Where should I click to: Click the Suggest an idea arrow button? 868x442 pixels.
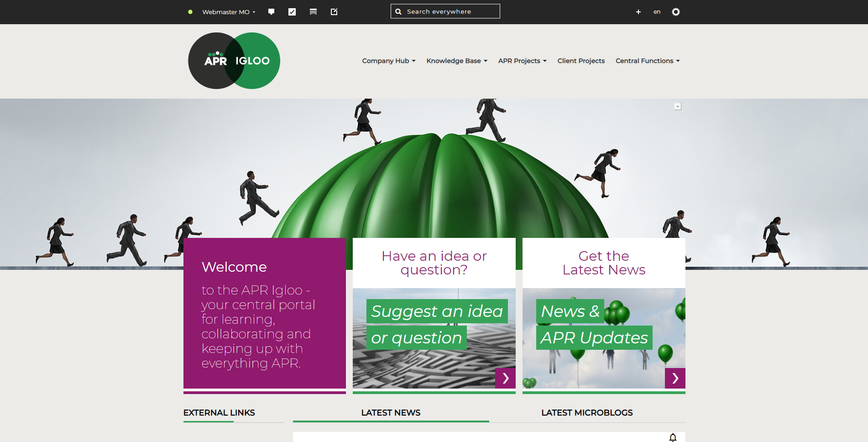tap(505, 378)
